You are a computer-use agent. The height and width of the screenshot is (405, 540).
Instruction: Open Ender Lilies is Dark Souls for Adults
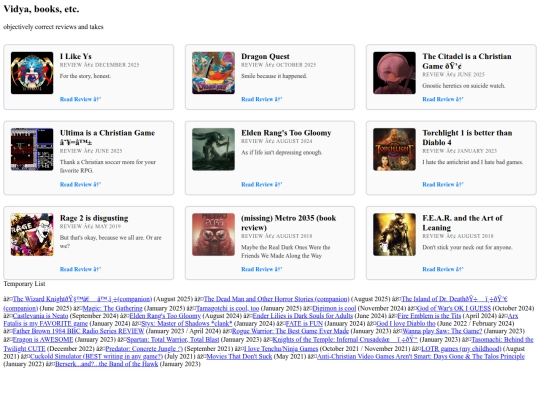[303, 316]
